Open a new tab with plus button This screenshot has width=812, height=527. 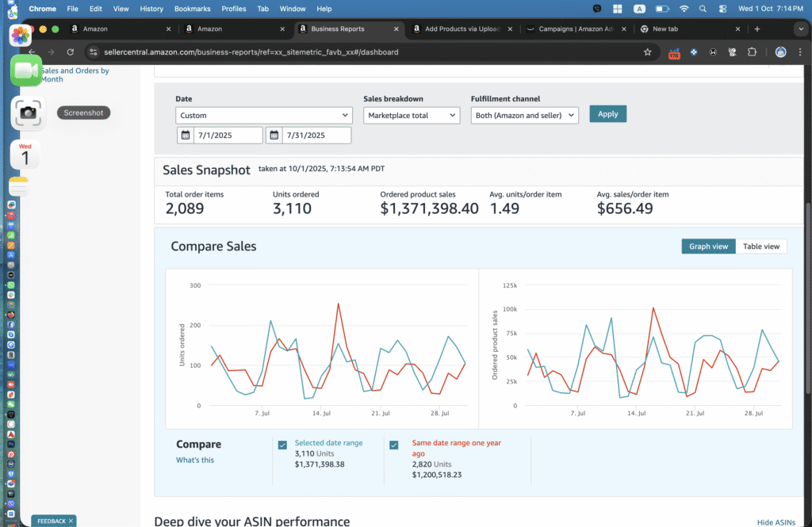[x=757, y=29]
